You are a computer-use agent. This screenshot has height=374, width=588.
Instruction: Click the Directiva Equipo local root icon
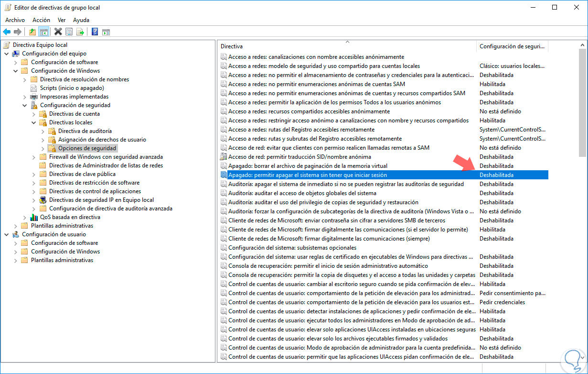6,45
